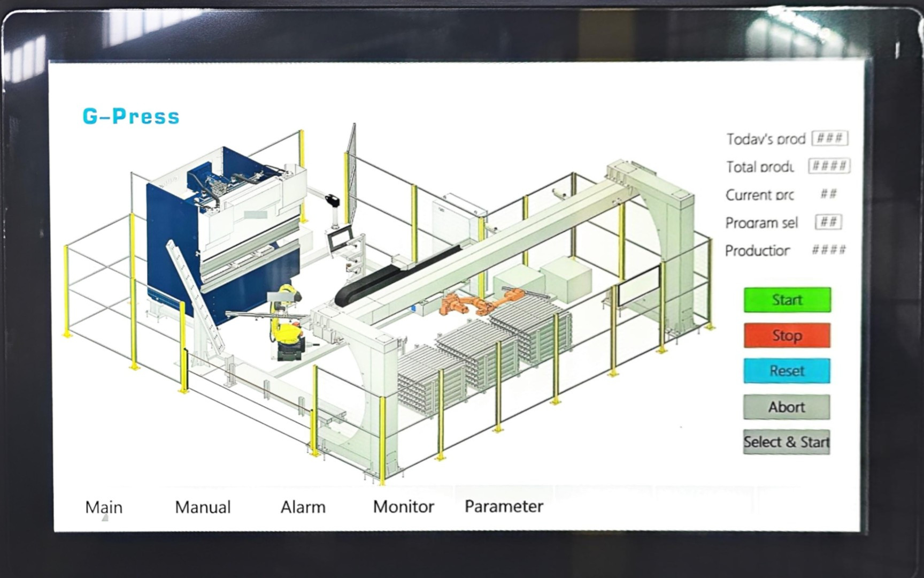Viewport: 924px width, 578px height.
Task: Open the Alarm tab
Action: click(x=303, y=507)
